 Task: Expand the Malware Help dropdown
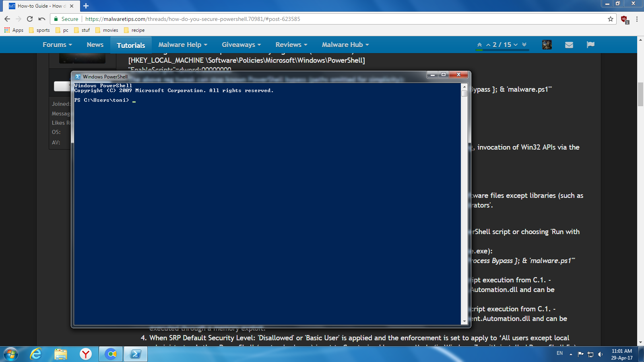(183, 45)
